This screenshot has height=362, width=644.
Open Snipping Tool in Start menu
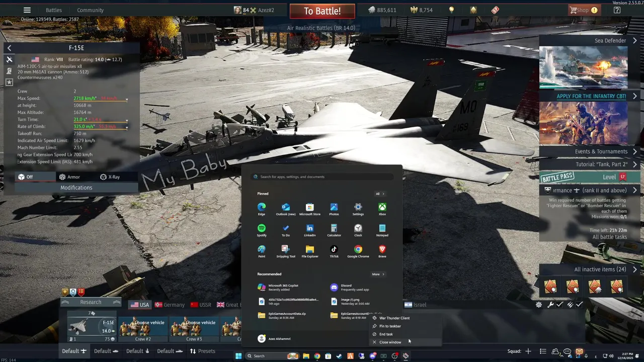(x=285, y=251)
